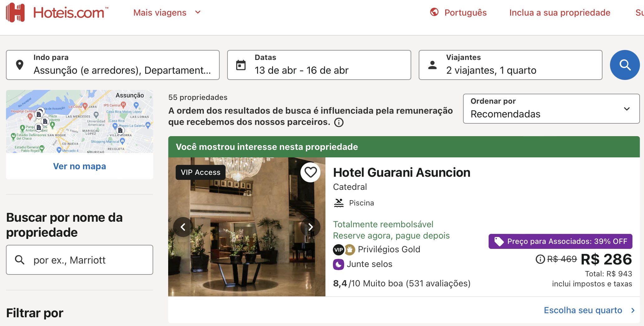The height and width of the screenshot is (326, 644).
Task: Click the Hoteis.com logo
Action: pyautogui.click(x=57, y=12)
